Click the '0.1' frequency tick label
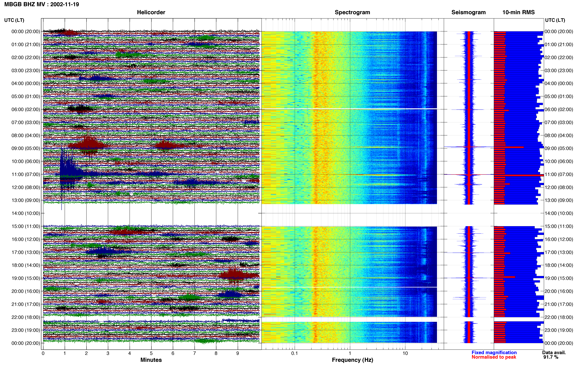 point(295,353)
